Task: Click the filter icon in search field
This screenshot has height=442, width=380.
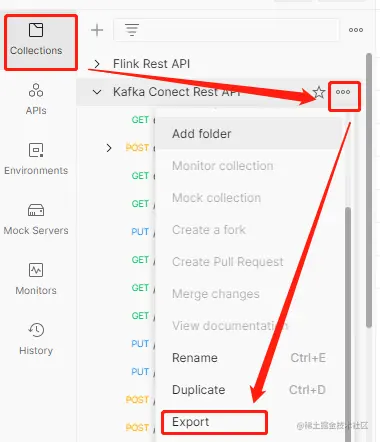Action: pos(132,30)
